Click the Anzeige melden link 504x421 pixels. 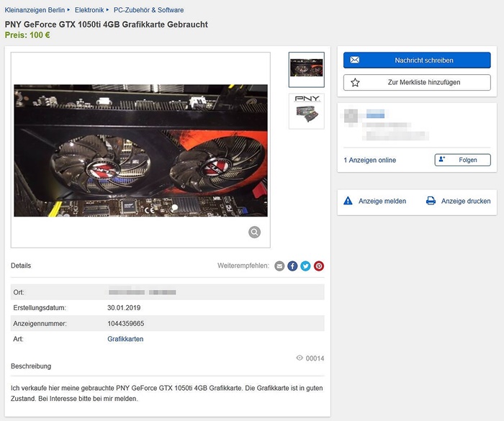pyautogui.click(x=382, y=202)
